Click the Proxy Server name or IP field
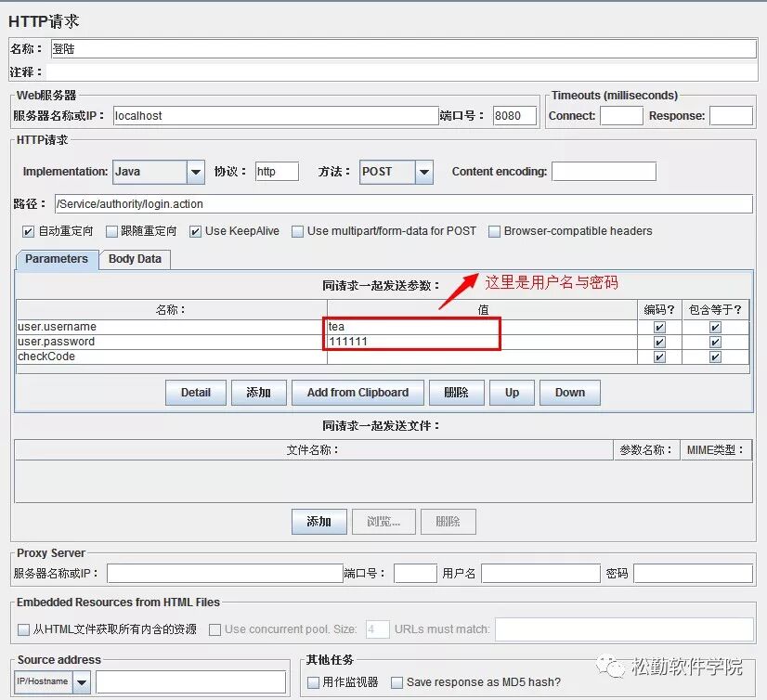This screenshot has width=767, height=700. (225, 574)
